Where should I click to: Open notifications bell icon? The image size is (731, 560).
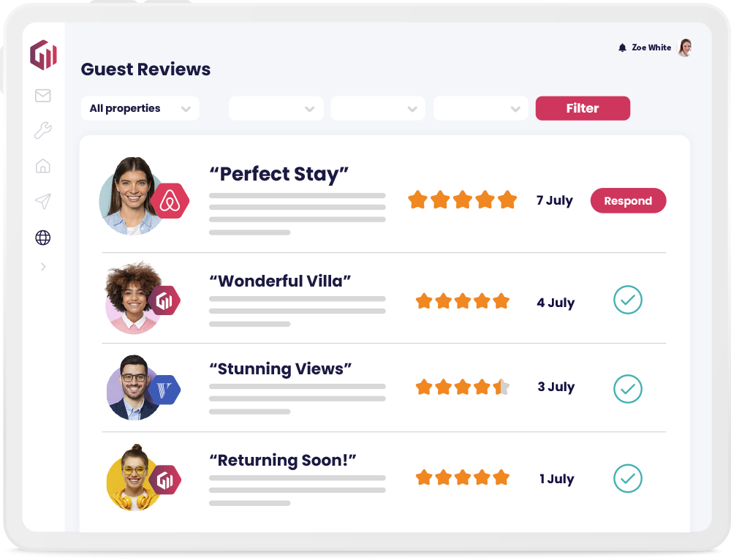point(622,48)
